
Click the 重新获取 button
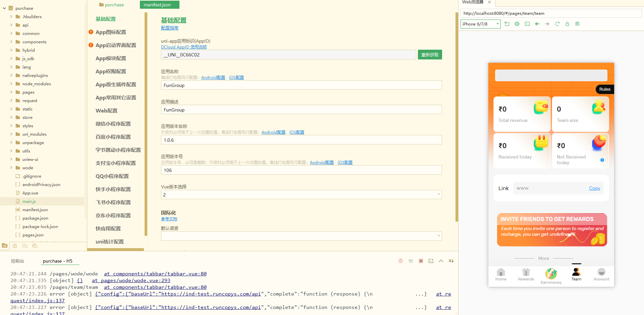tap(430, 55)
